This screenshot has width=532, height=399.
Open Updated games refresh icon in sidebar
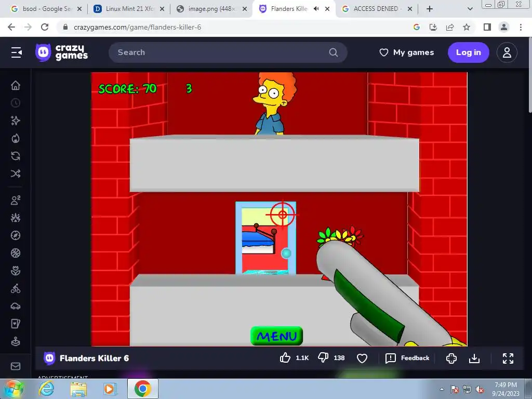point(16,156)
